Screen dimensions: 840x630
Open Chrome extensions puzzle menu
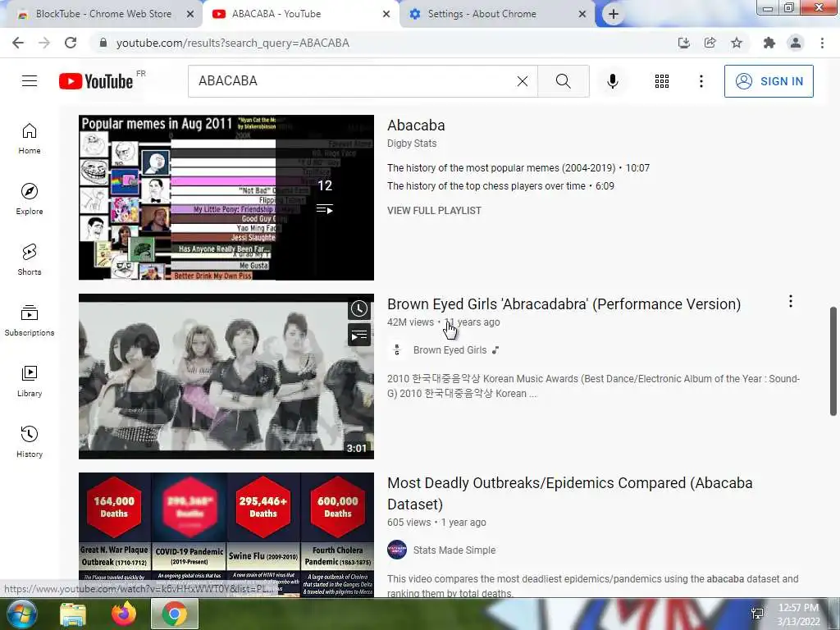coord(769,43)
